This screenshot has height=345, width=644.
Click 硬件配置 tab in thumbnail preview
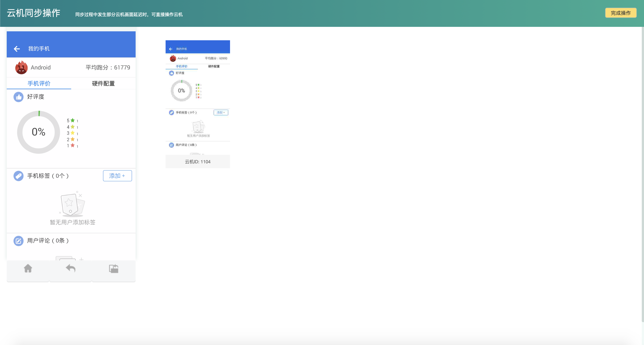[x=214, y=66]
